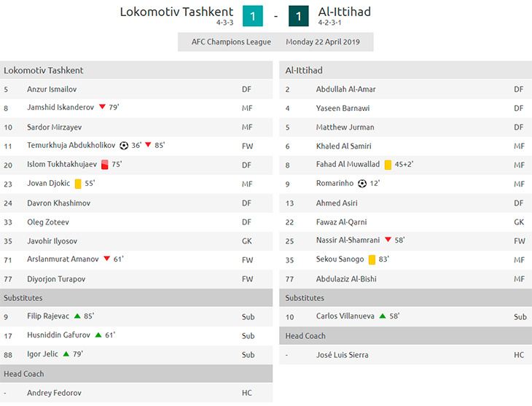Click yellow card icon next to Jovan Djokic

[78, 184]
